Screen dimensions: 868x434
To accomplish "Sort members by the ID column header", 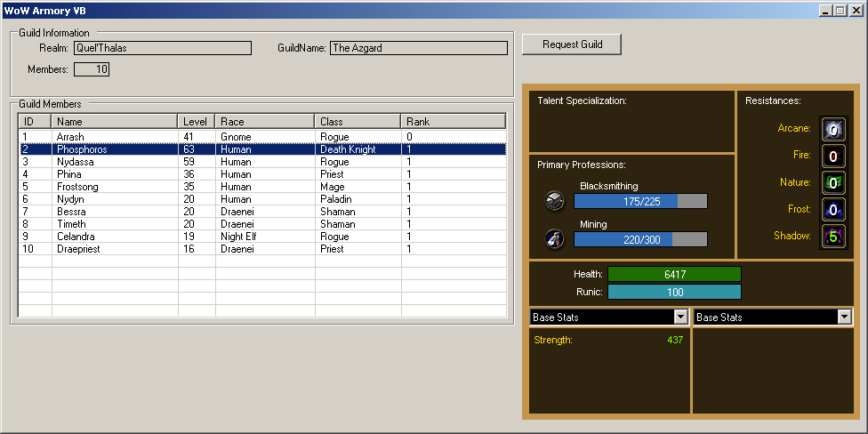I will click(x=35, y=121).
